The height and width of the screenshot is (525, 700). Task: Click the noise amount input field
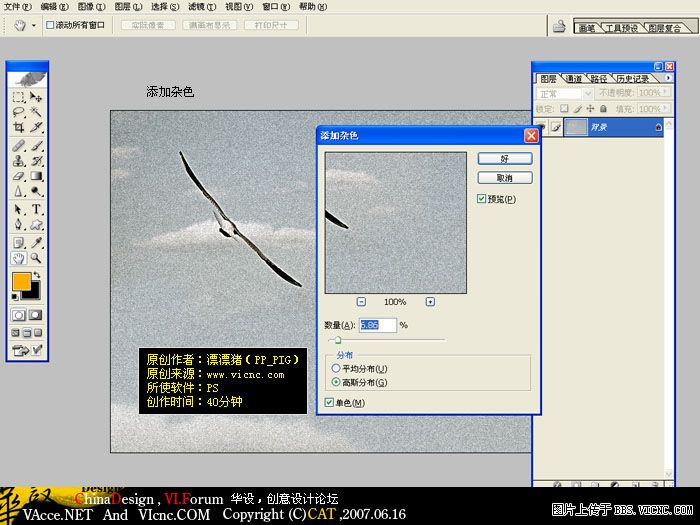[378, 325]
